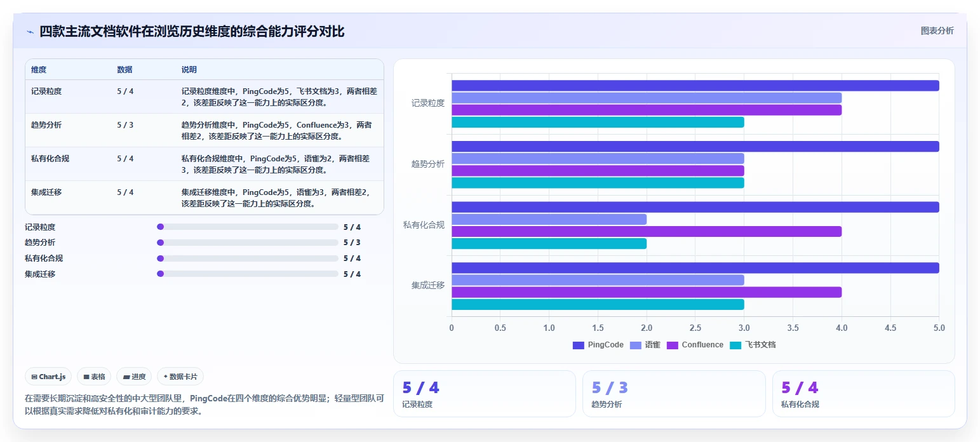Open the 私有化合规 data card
Viewport: 980px width, 442px height.
pos(863,394)
